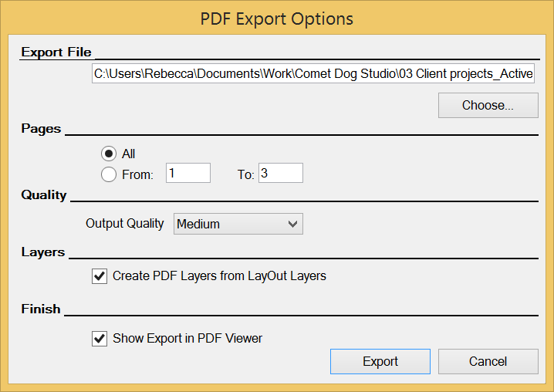Viewport: 554px width, 392px height.
Task: Click the To: label text
Action: pos(245,174)
